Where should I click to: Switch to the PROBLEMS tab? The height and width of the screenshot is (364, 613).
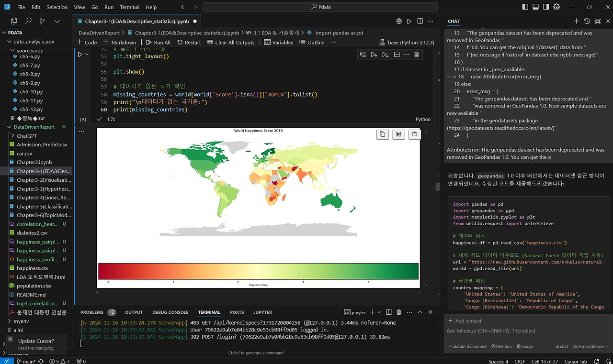pyautogui.click(x=92, y=312)
